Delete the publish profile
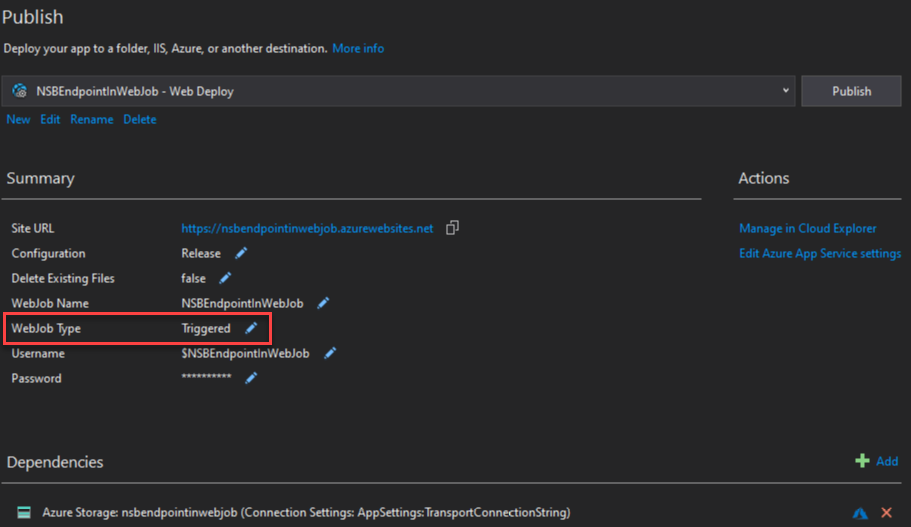 pyautogui.click(x=139, y=119)
